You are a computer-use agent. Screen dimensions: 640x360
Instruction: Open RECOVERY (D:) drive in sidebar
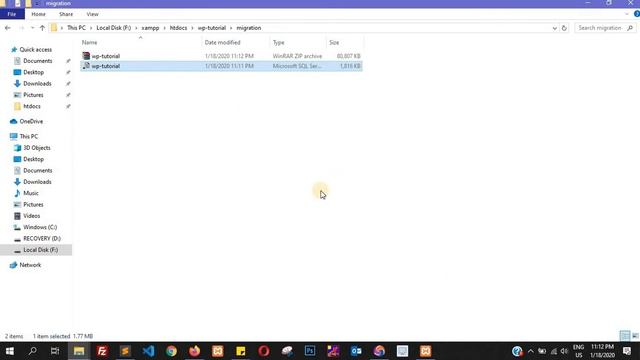(x=42, y=238)
